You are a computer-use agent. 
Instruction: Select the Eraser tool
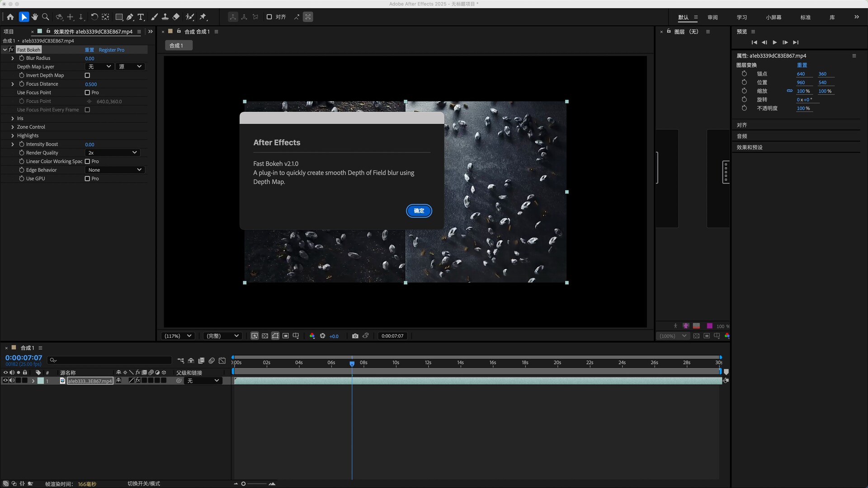(x=176, y=17)
